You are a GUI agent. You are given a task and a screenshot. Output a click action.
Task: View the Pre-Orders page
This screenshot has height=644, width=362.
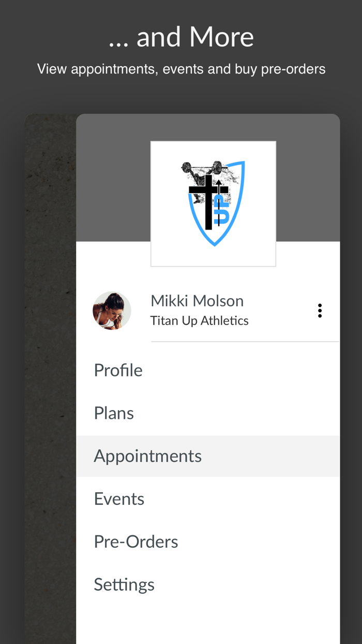pos(135,541)
